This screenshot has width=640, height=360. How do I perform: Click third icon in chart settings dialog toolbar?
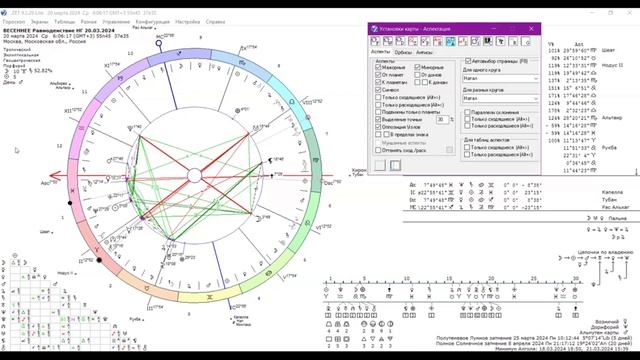tap(400, 41)
